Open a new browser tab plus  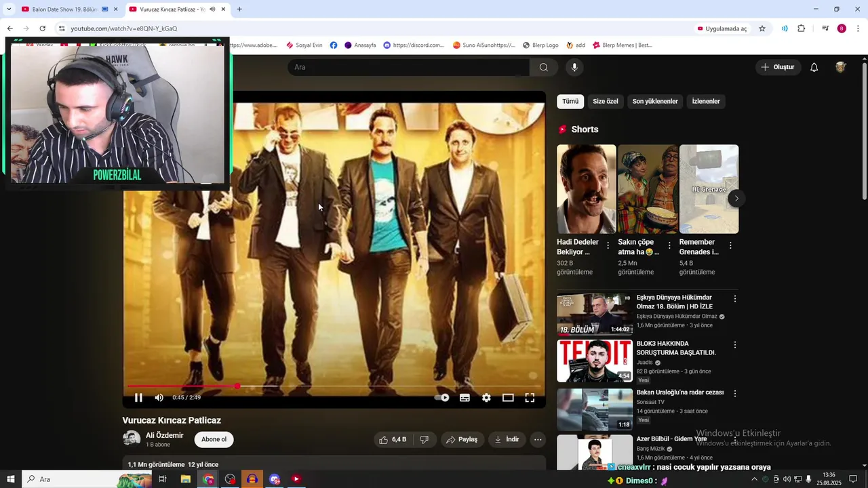click(239, 9)
